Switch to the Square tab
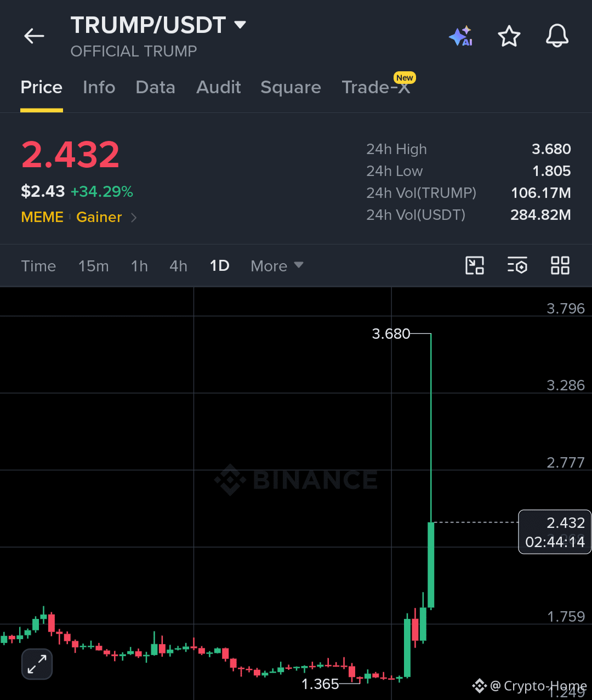Image resolution: width=592 pixels, height=700 pixels. point(291,87)
